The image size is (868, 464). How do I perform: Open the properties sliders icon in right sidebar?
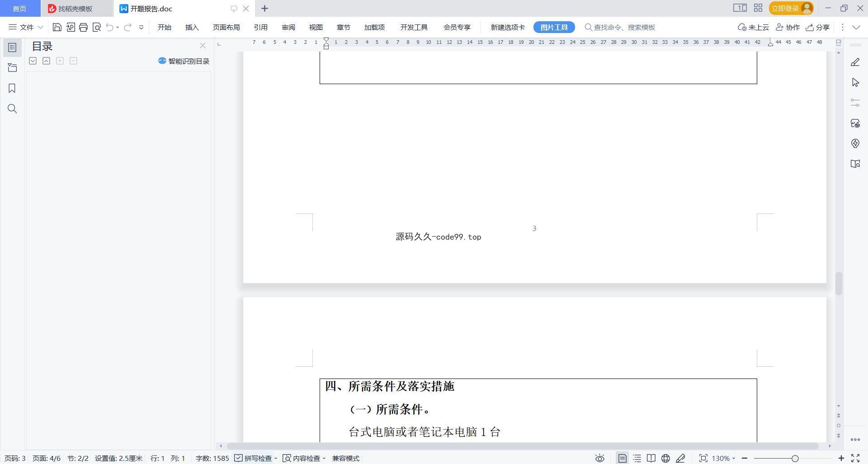855,103
